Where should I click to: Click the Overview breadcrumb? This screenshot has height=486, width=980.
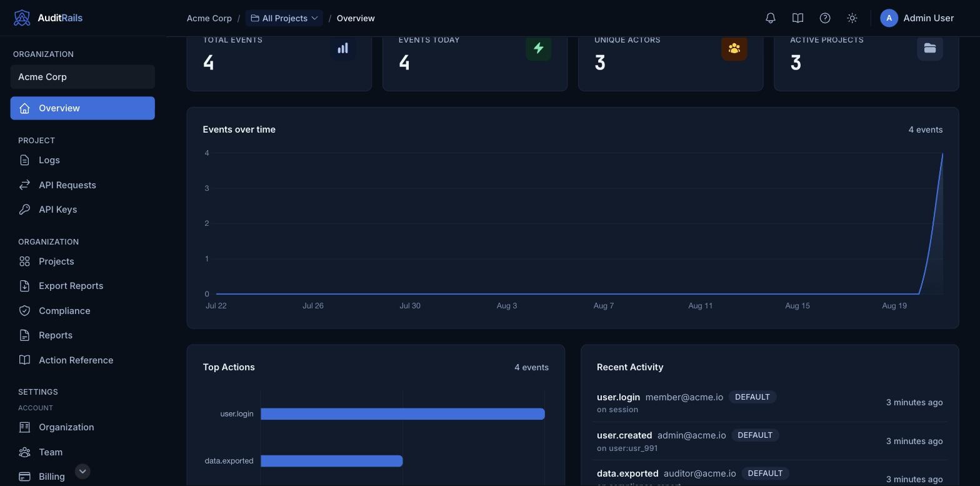coord(356,18)
